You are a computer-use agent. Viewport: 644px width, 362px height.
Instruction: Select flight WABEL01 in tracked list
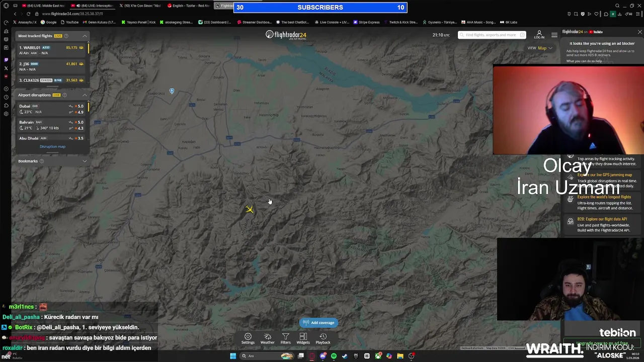[52, 50]
